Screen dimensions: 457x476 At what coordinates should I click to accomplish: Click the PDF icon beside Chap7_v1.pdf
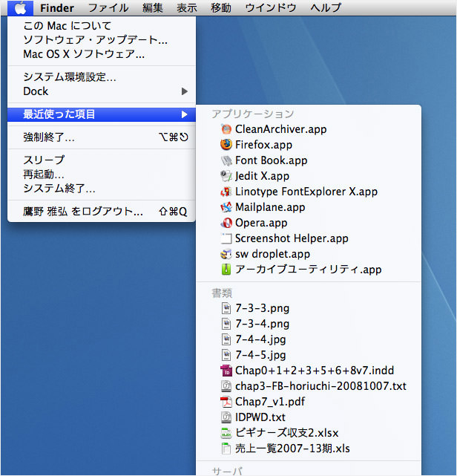coord(226,402)
